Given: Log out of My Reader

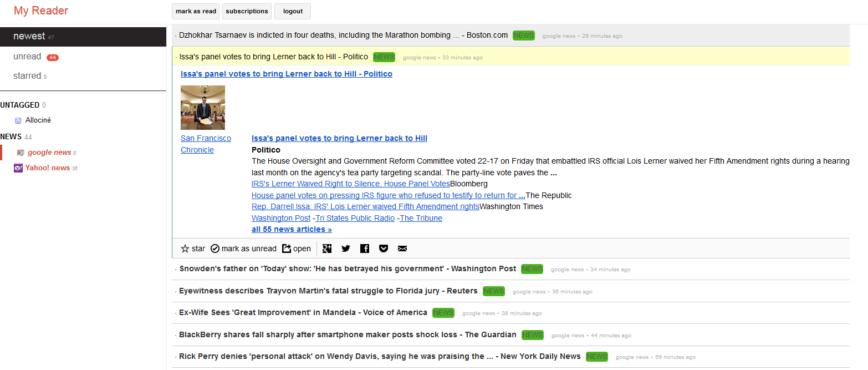Looking at the screenshot, I should (293, 11).
